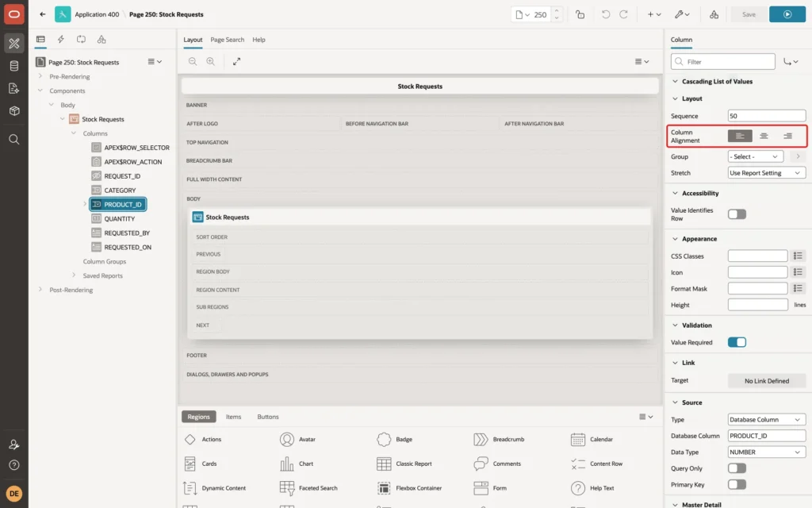The image size is (812, 508).
Task: Expand the layout pane to full size
Action: 236,61
